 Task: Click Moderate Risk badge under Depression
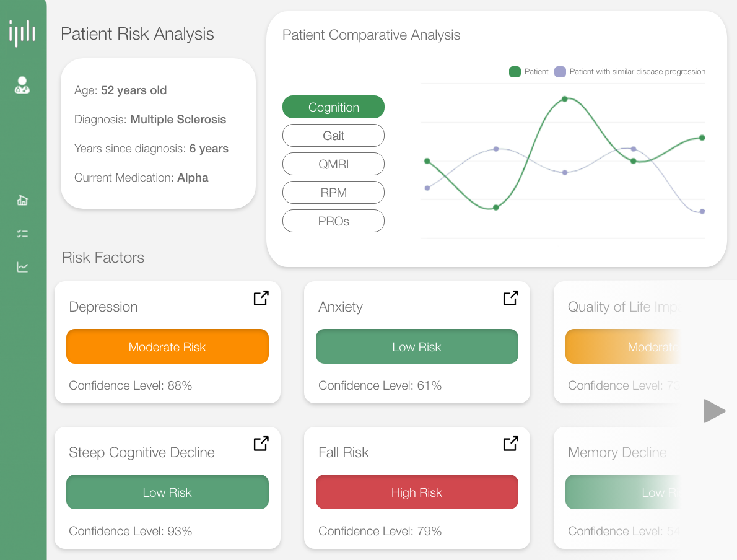pos(167,346)
